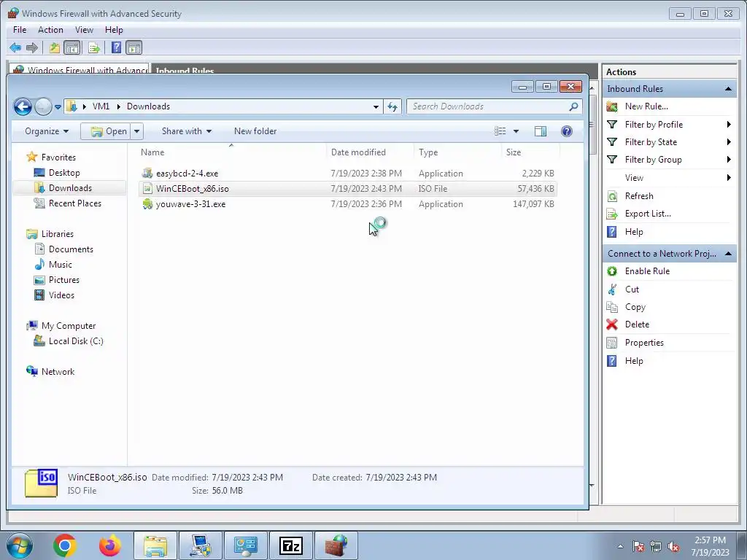Click the Up One Level toolbar icon
The image size is (747, 560).
(x=54, y=47)
